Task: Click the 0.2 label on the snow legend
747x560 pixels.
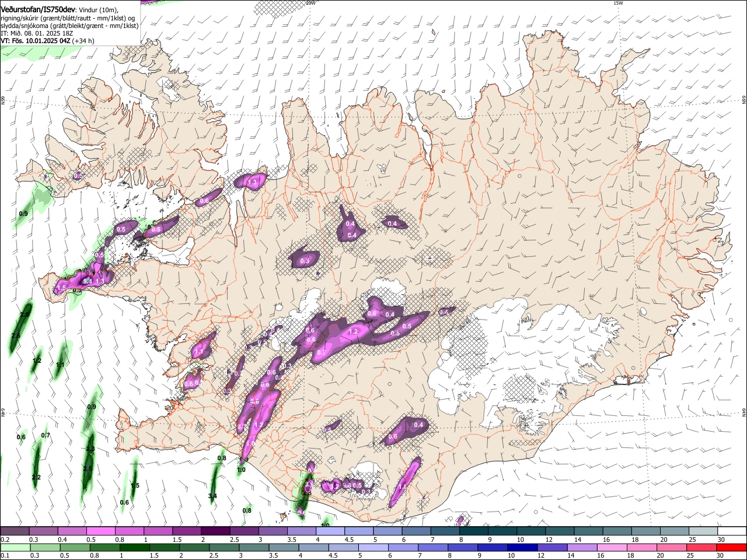Action: pos(4,540)
